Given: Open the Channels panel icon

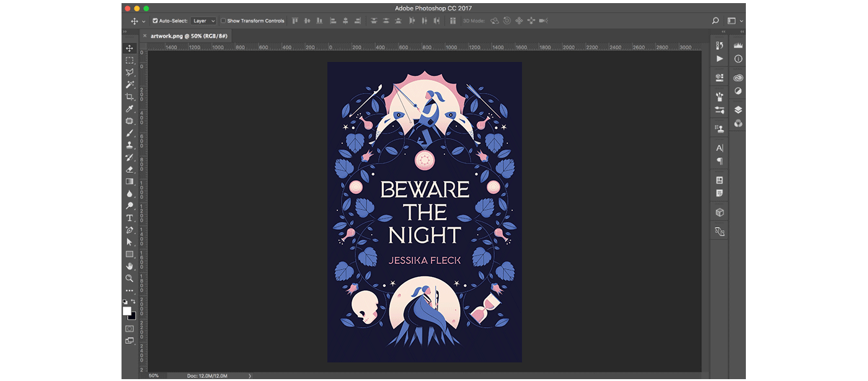Looking at the screenshot, I should [x=738, y=123].
